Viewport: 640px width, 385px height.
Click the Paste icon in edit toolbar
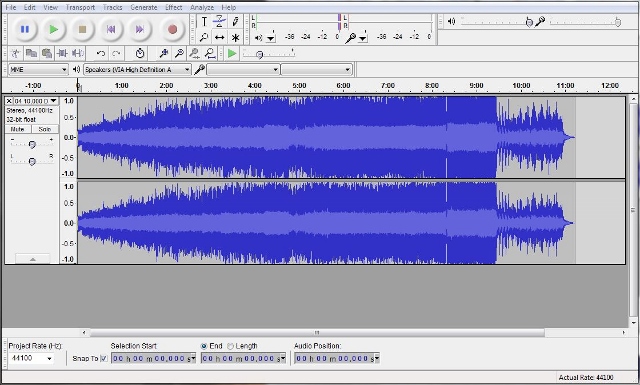tap(47, 53)
